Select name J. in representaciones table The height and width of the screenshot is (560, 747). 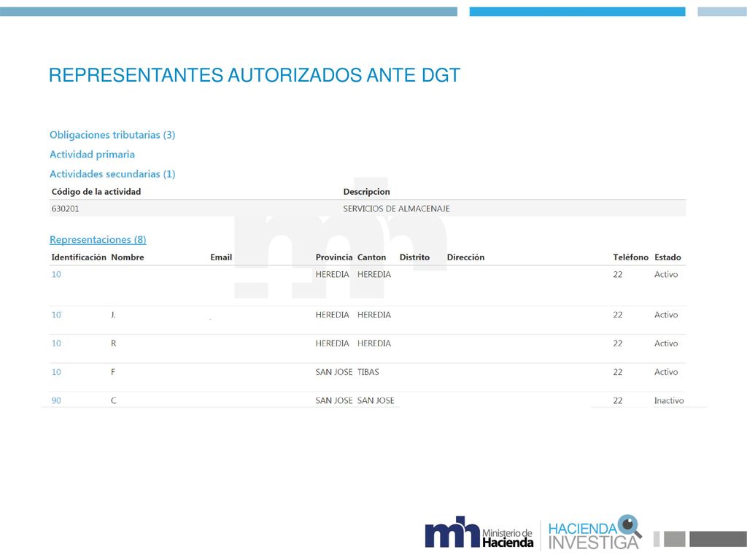(113, 315)
